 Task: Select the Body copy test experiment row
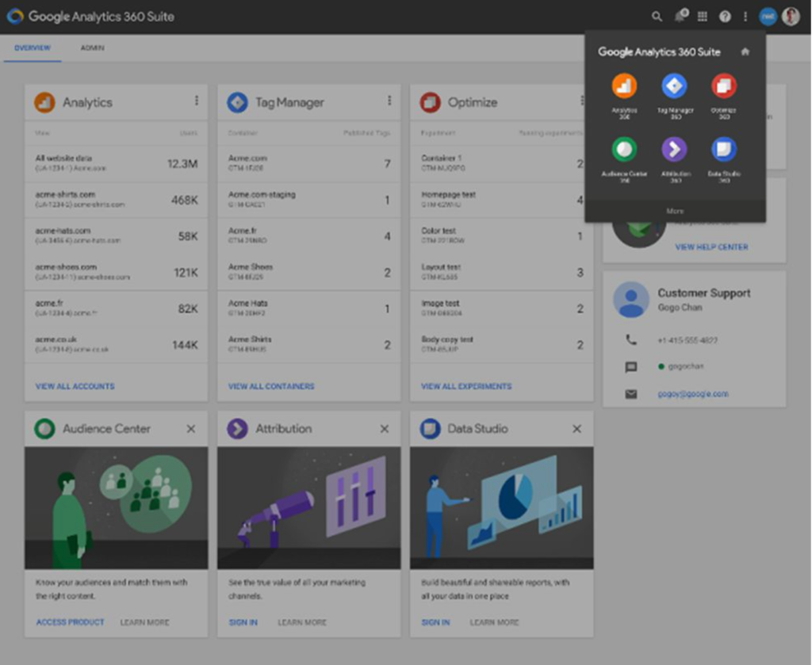501,345
